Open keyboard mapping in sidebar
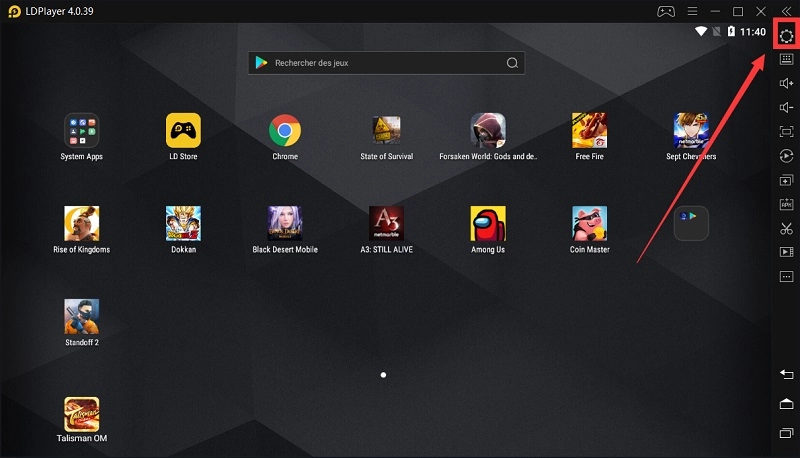The height and width of the screenshot is (458, 800). coord(786,59)
